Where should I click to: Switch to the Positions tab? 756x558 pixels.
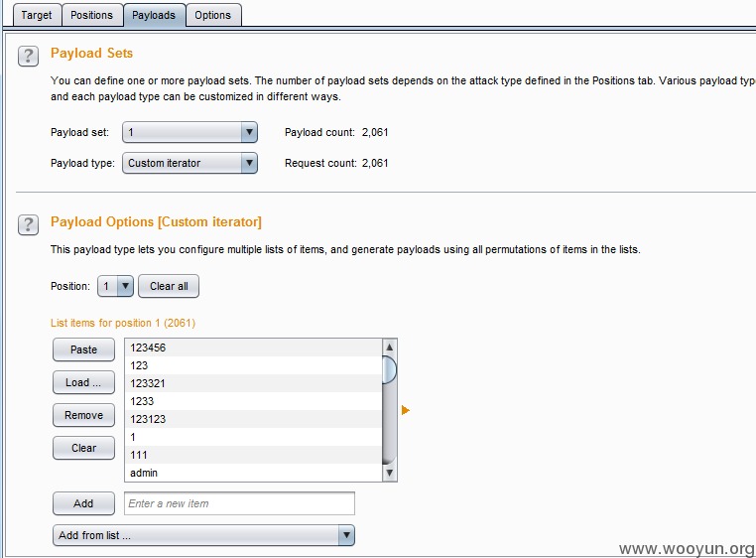(x=91, y=15)
